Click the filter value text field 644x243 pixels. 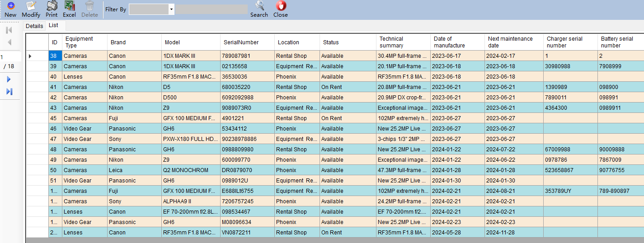(211, 9)
